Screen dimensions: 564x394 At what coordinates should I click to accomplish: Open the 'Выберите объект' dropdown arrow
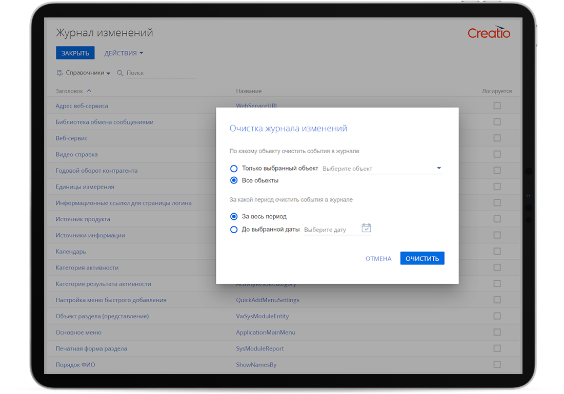tap(439, 168)
